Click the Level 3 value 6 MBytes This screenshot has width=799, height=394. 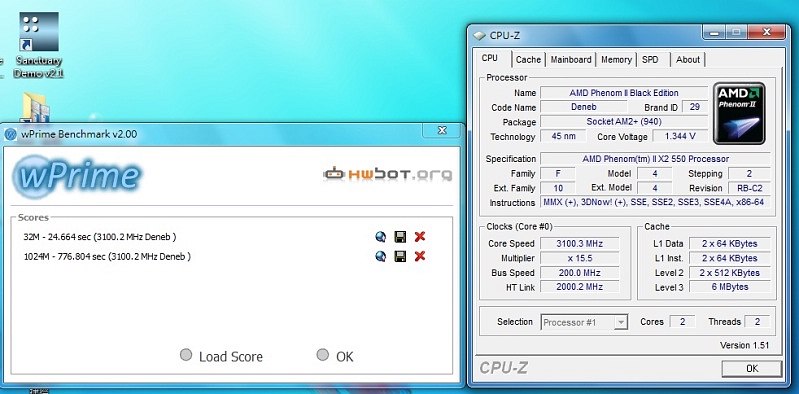click(730, 287)
